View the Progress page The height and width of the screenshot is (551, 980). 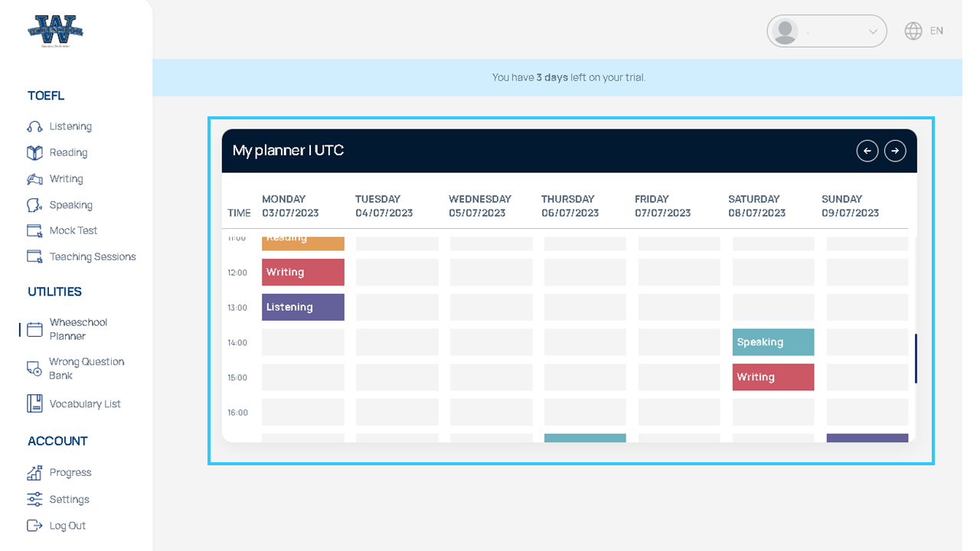click(70, 472)
